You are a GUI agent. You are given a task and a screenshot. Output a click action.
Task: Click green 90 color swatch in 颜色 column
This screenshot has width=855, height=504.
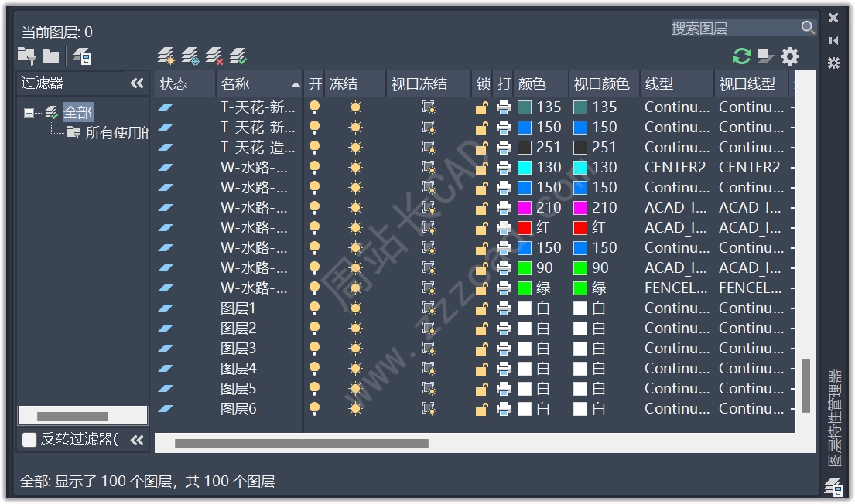525,268
